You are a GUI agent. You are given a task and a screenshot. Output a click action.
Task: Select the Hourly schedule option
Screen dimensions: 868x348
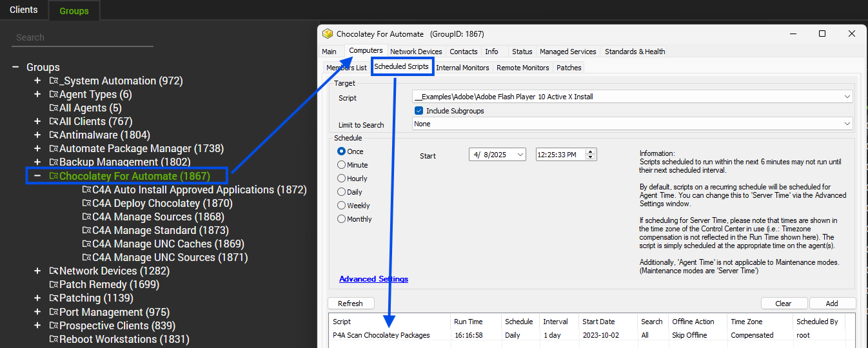(x=342, y=179)
